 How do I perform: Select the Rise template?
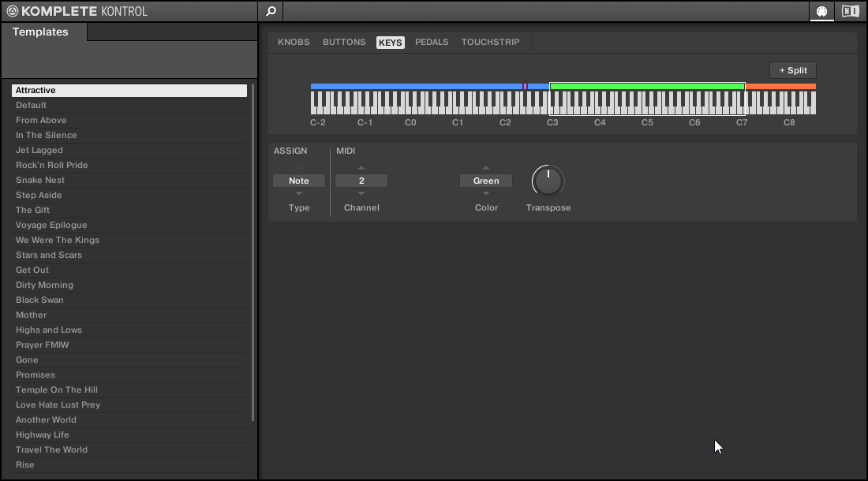(x=129, y=464)
